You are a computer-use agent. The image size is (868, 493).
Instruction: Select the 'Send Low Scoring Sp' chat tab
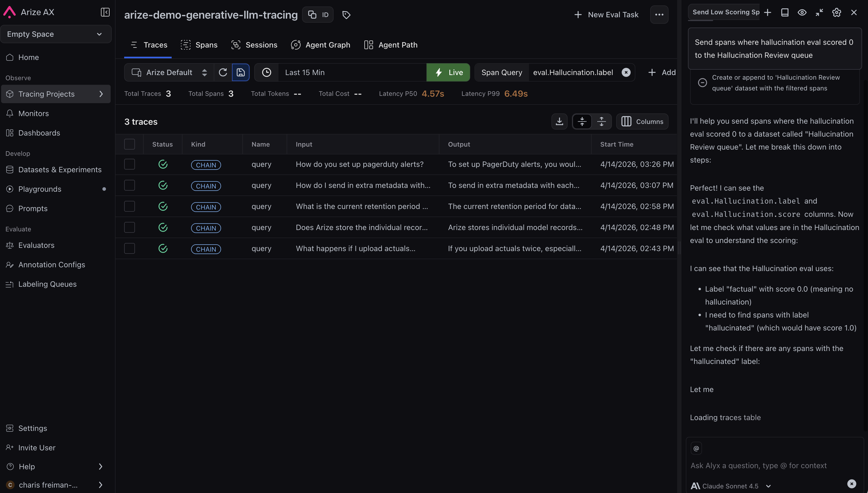[724, 12]
